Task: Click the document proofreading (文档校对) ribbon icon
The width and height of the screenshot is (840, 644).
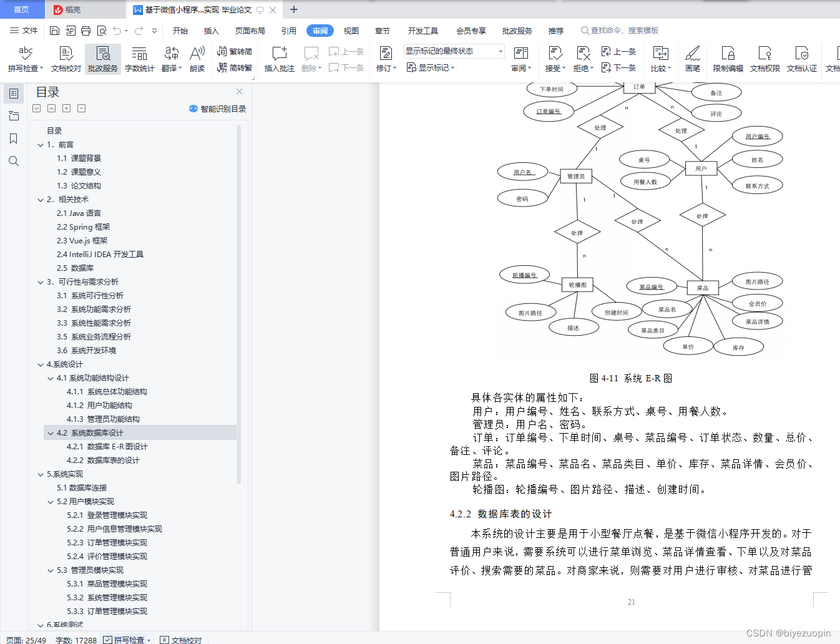Action: point(66,59)
